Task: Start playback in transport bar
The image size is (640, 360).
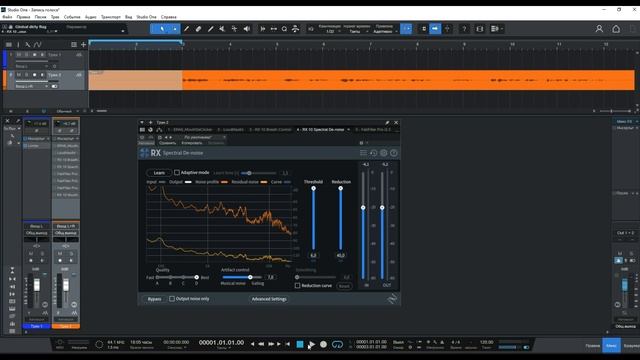Action: [x=311, y=344]
